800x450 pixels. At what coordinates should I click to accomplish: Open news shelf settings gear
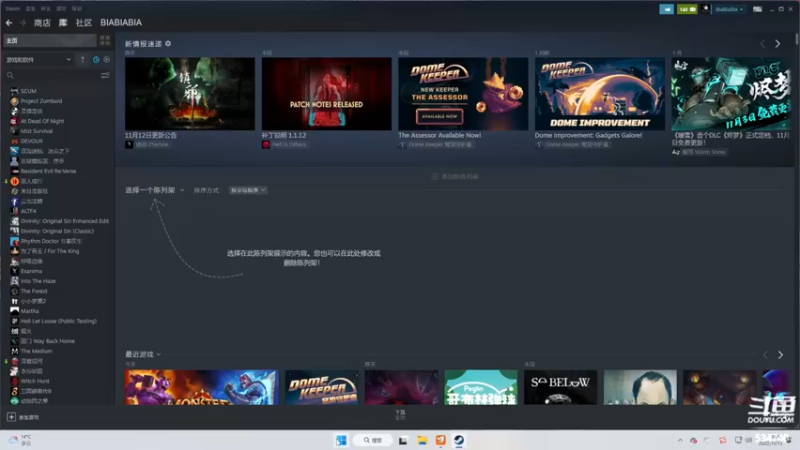click(x=168, y=44)
